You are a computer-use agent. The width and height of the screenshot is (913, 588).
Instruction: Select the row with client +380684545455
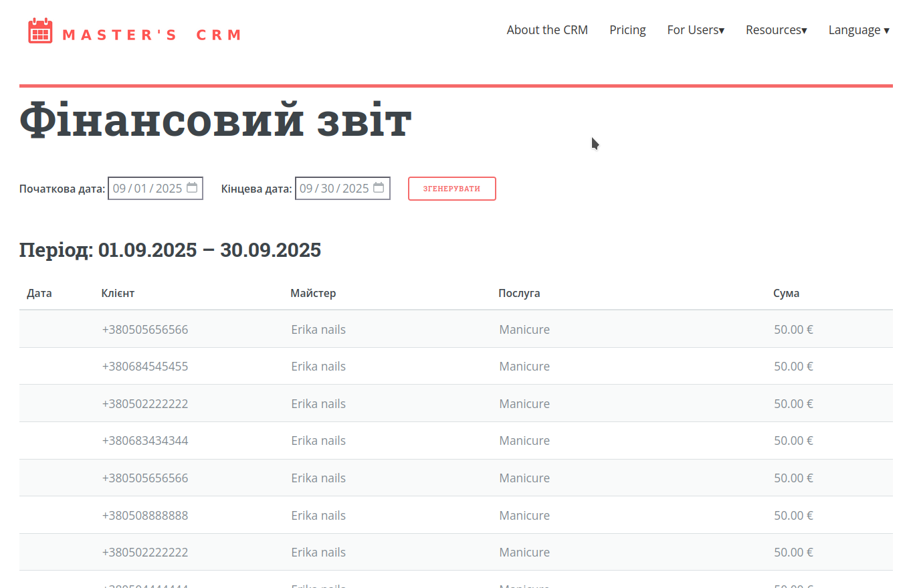click(455, 367)
